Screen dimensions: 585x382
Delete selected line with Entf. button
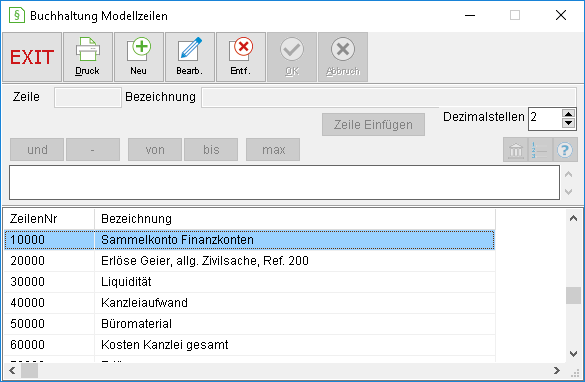[x=241, y=57]
